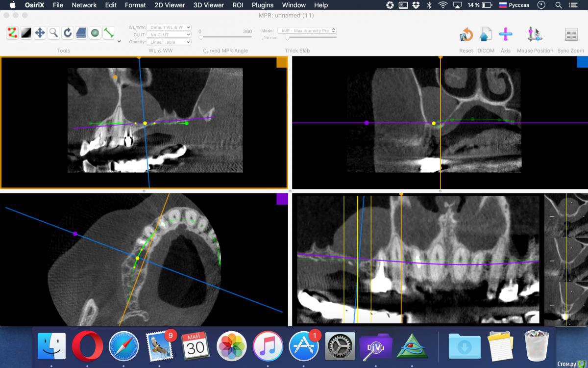
Task: Select the green length measurement tool
Action: [x=109, y=33]
